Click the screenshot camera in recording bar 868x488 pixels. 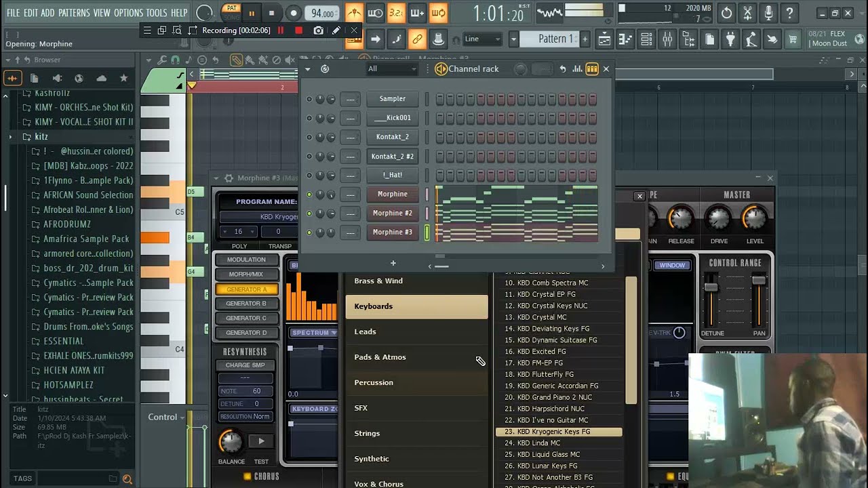pos(318,30)
